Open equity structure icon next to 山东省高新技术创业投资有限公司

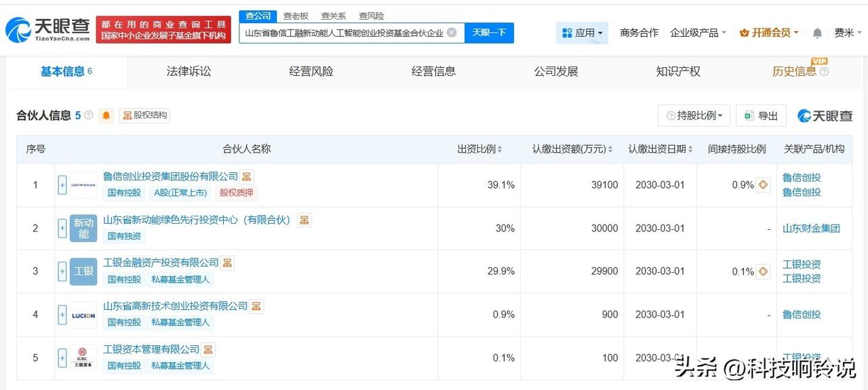click(256, 307)
